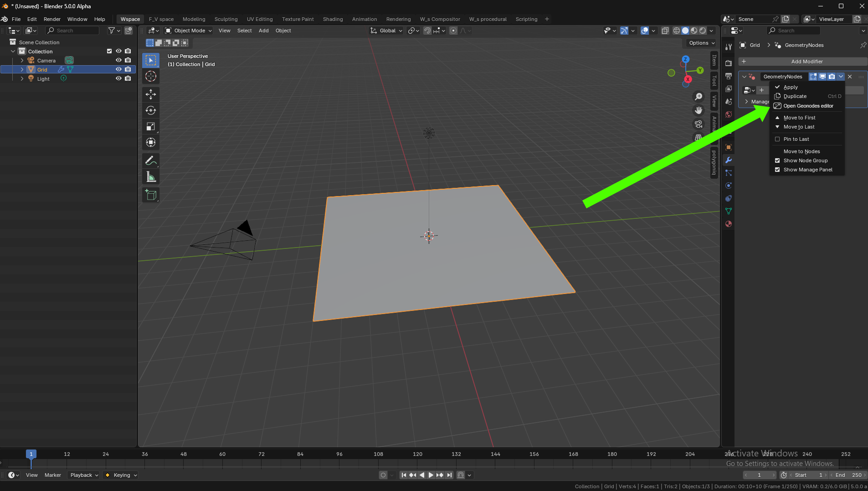Open the Playback dropdown in timeline

tap(84, 475)
